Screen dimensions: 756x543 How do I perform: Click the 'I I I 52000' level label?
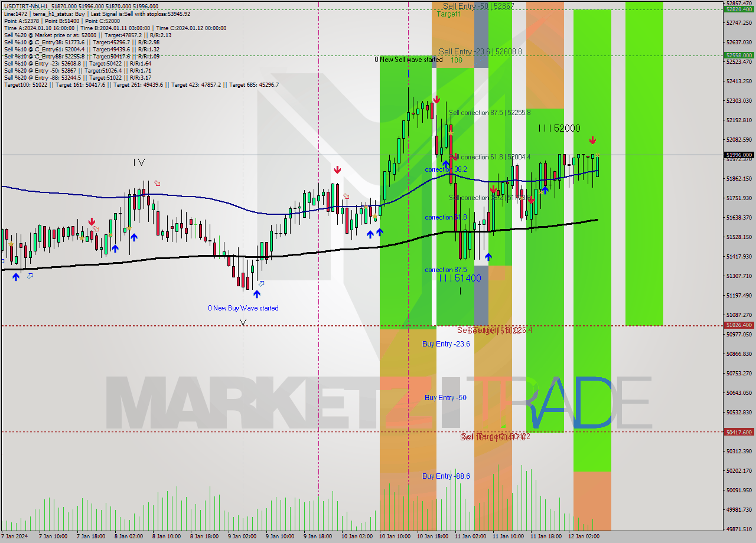[x=559, y=128]
